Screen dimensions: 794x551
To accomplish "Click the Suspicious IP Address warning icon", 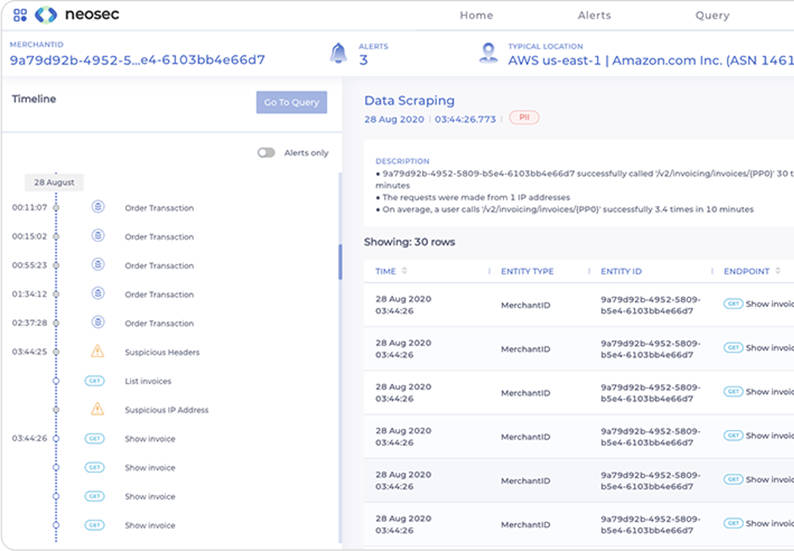I will click(x=98, y=410).
